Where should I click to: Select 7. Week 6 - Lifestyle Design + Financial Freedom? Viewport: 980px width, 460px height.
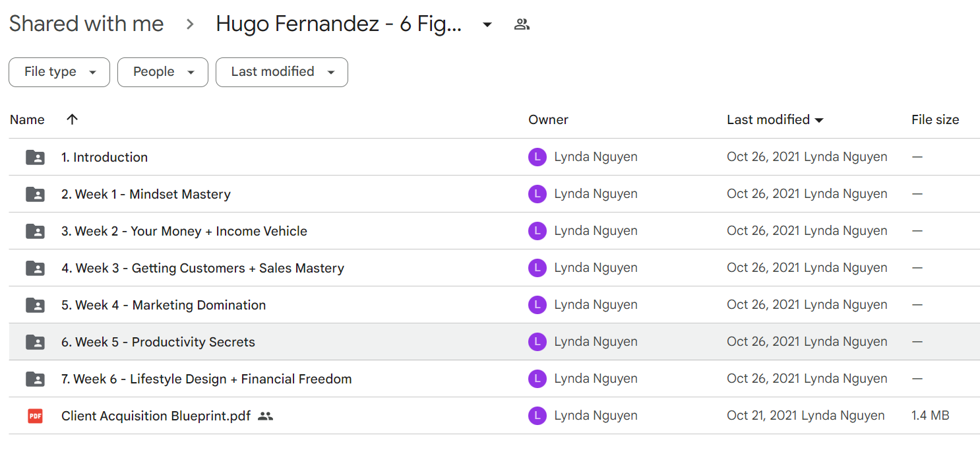tap(206, 379)
